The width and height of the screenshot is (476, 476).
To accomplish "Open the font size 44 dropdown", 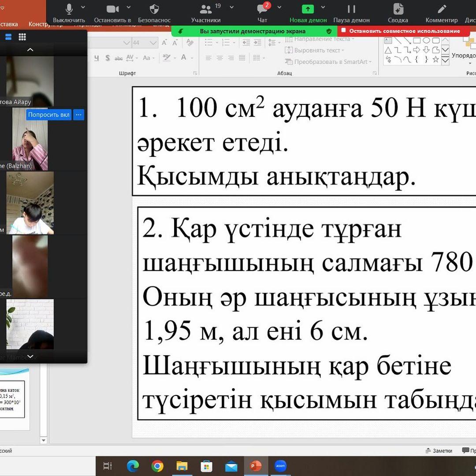I will click(x=154, y=43).
